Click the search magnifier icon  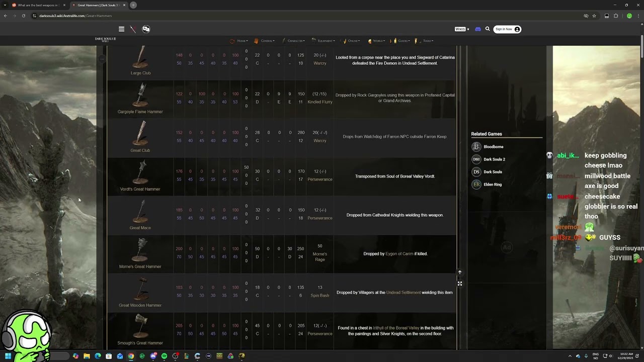pos(488,29)
